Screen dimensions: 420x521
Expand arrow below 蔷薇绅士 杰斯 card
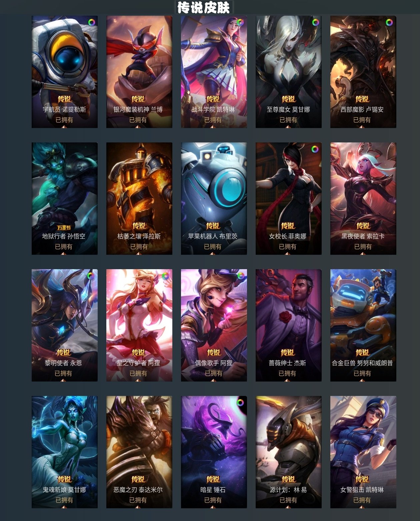287,380
